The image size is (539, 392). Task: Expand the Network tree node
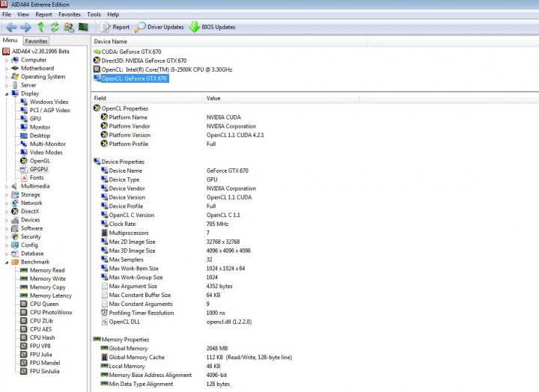pyautogui.click(x=7, y=203)
